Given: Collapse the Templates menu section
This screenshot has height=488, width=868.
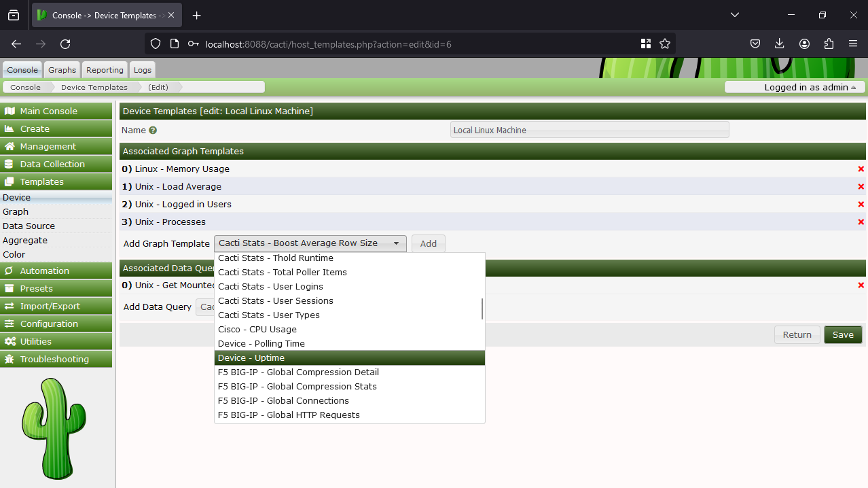Looking at the screenshot, I should (56, 181).
